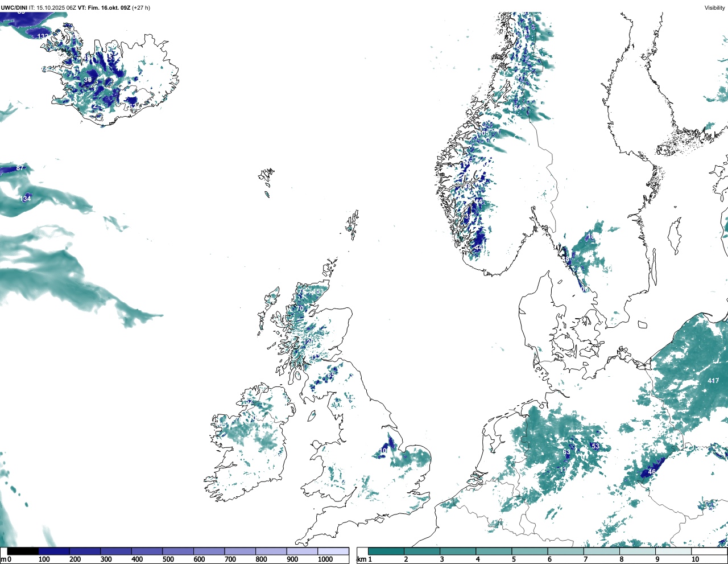Click the 'UWC/DINI' model label
Viewport: 728px width, 564px height.
pos(14,8)
